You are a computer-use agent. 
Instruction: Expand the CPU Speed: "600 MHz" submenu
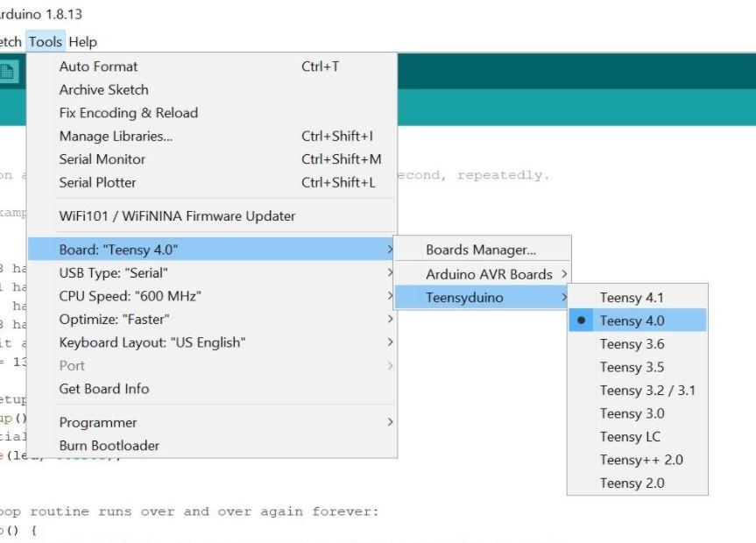tap(212, 296)
